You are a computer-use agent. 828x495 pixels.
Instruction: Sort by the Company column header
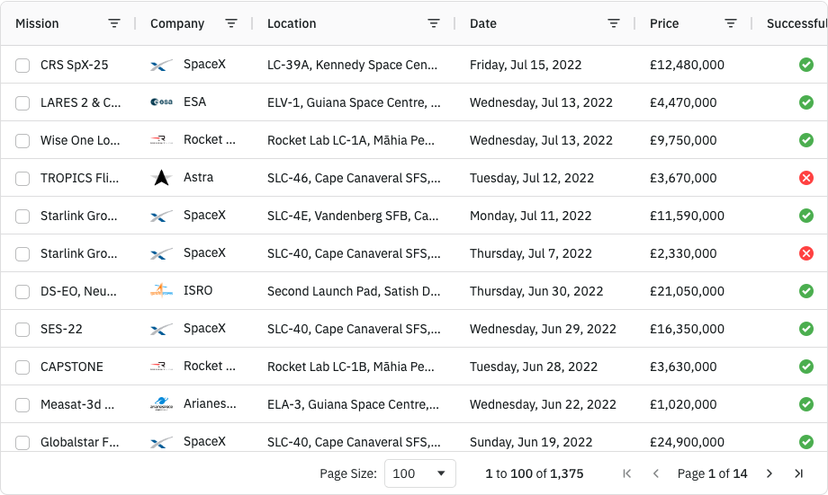[177, 23]
